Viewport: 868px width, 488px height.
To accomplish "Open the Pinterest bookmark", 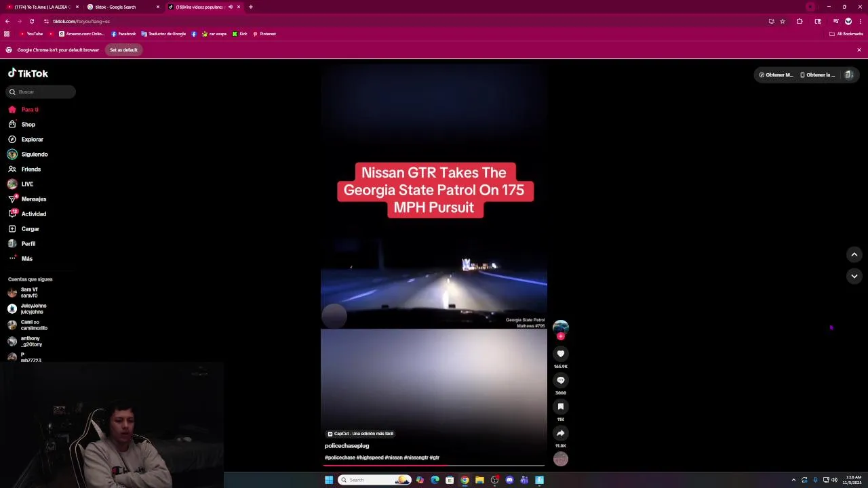I will point(264,34).
